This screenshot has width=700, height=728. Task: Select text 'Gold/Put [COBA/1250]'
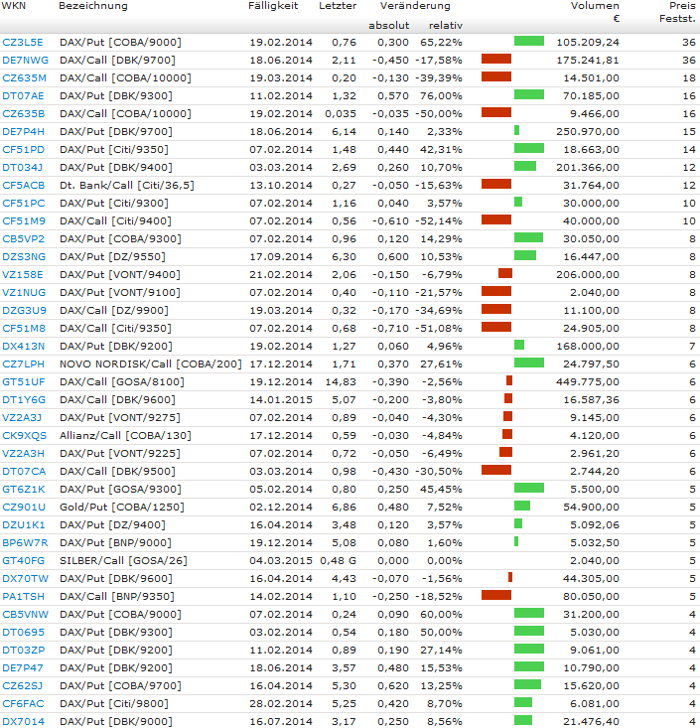pos(122,507)
